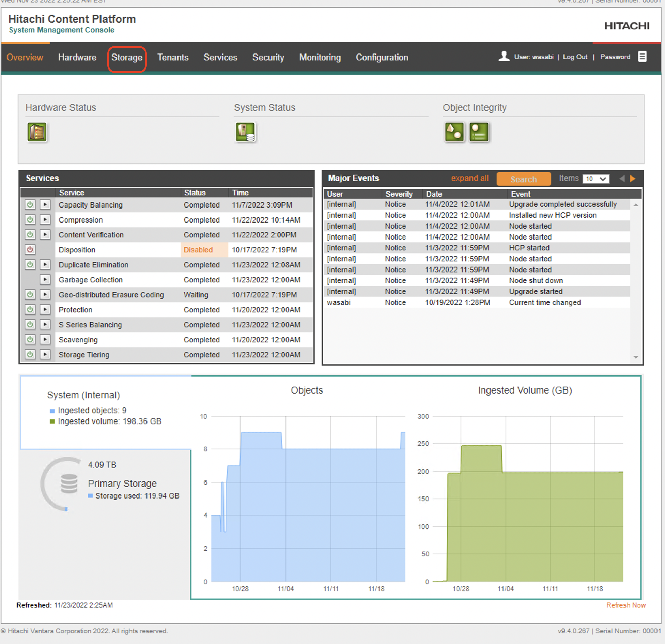Toggle Geo-distributed Erasure Coding power switch
This screenshot has width=665, height=644.
point(30,295)
